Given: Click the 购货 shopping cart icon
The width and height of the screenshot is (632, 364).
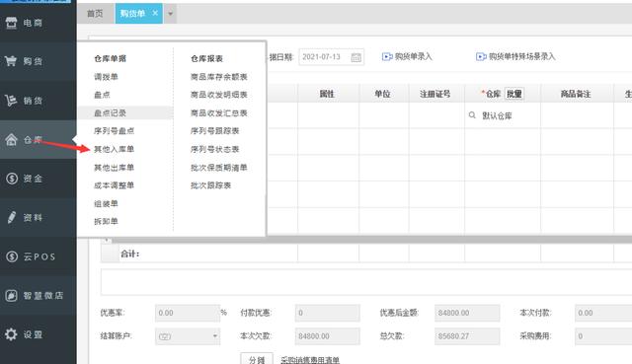Looking at the screenshot, I should (11, 61).
